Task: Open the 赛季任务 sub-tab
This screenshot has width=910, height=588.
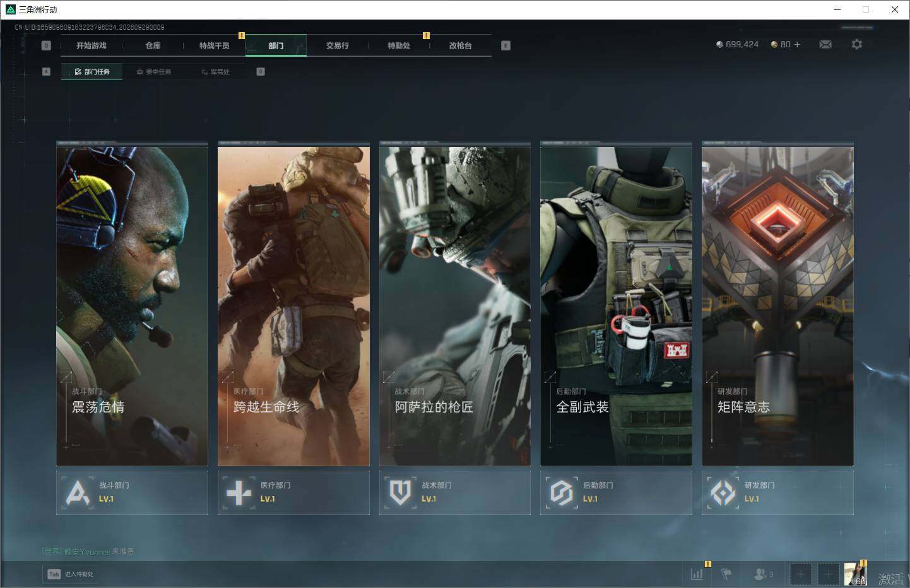Action: pyautogui.click(x=153, y=71)
